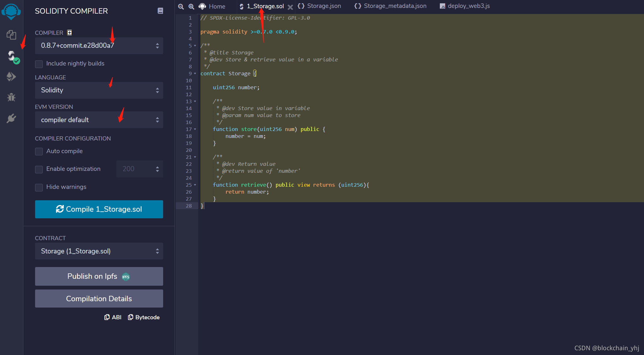Toggle the Hide warnings checkbox
Viewport: 644px width, 355px height.
39,187
